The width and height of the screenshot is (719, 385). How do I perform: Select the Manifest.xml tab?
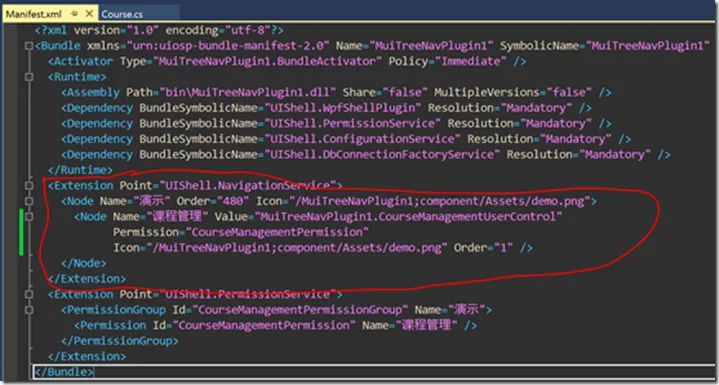[x=33, y=14]
